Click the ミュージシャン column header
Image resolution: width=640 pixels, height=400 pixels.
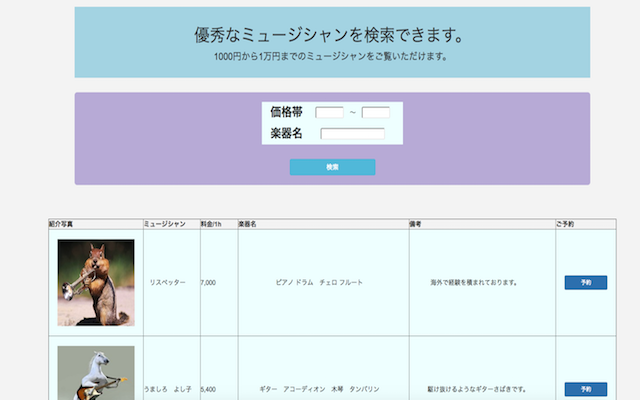(165, 225)
